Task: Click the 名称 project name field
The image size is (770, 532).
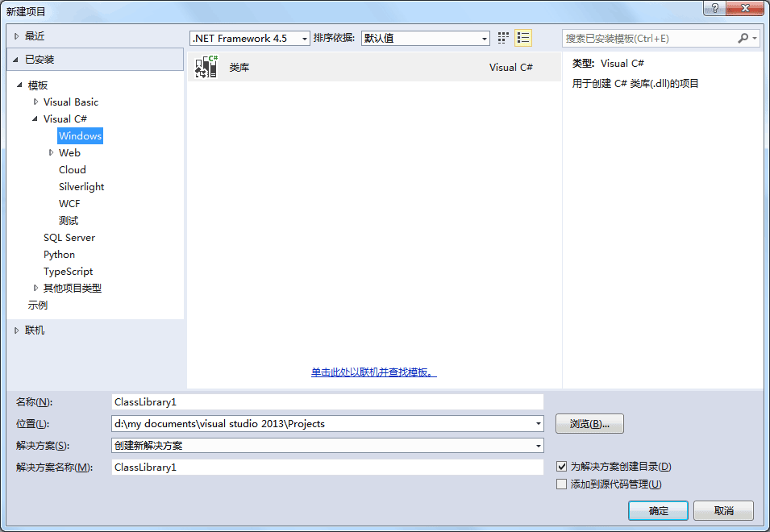Action: tap(327, 401)
